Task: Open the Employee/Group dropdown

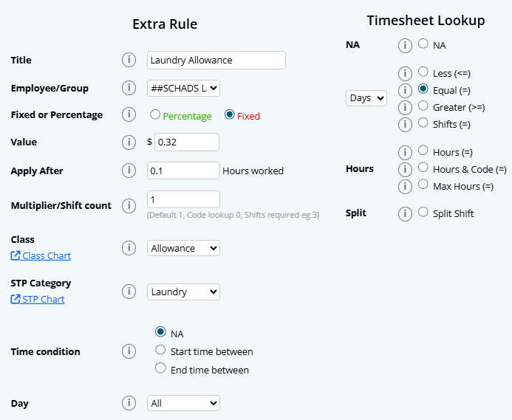Action: [x=183, y=88]
